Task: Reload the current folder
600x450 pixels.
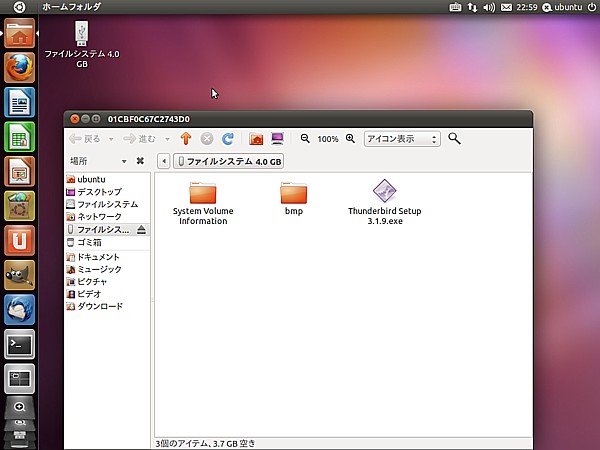Action: click(x=228, y=139)
